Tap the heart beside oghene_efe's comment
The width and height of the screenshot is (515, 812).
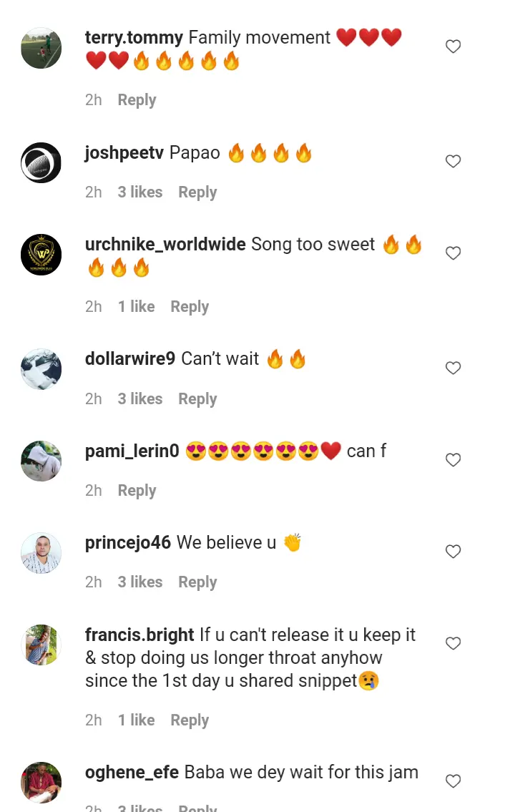pos(453,781)
